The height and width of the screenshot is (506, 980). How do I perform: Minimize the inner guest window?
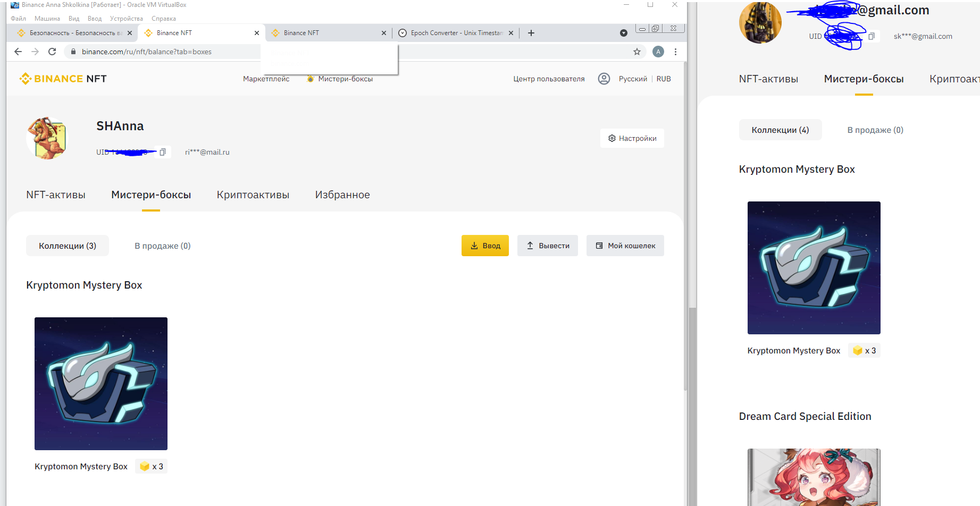coord(642,29)
